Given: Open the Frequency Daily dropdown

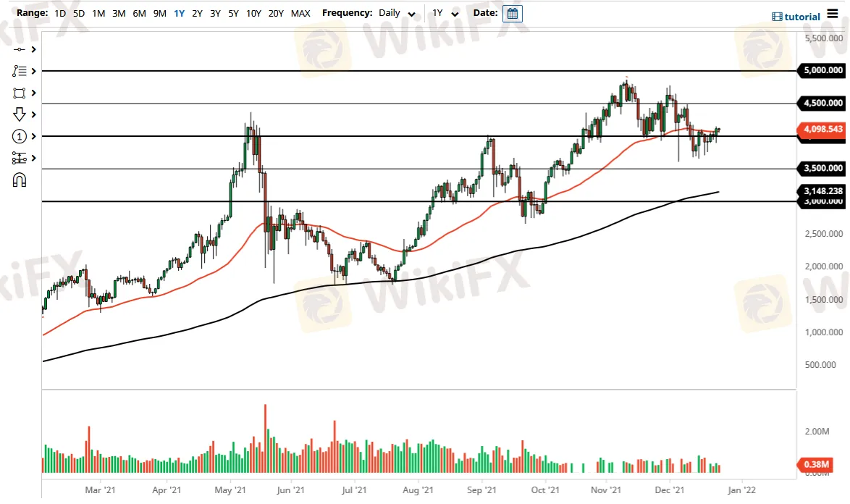Looking at the screenshot, I should tap(397, 13).
